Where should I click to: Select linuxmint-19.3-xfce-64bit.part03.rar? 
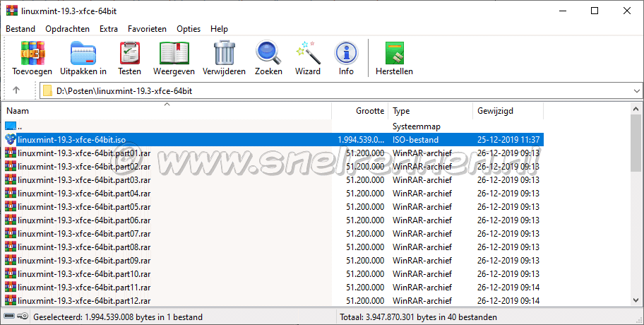point(84,180)
